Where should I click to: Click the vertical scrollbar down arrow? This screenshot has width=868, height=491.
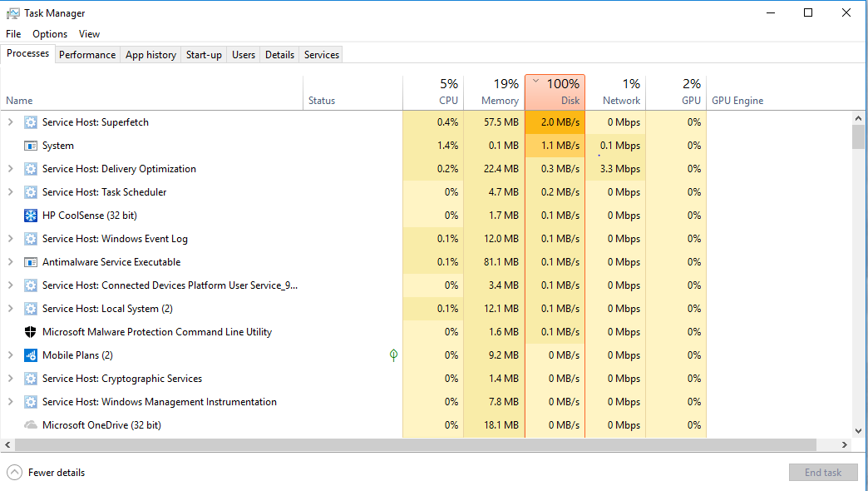point(859,431)
